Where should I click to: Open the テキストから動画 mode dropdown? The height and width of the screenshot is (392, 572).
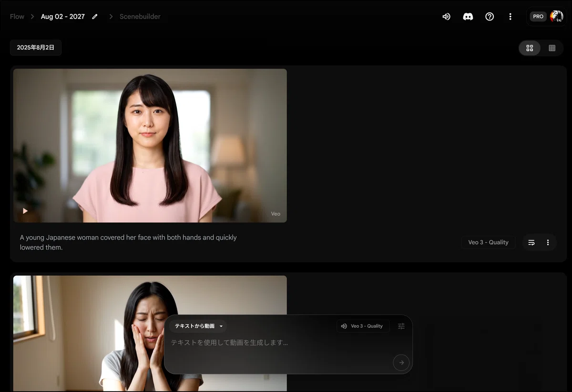click(x=198, y=326)
